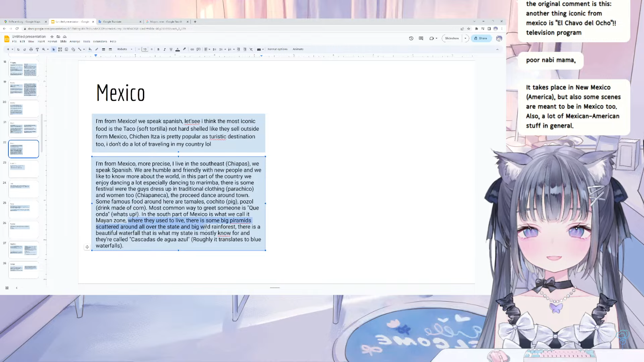This screenshot has height=362, width=644.
Task: Switch to the Google Maps browser tab
Action: pos(25,22)
